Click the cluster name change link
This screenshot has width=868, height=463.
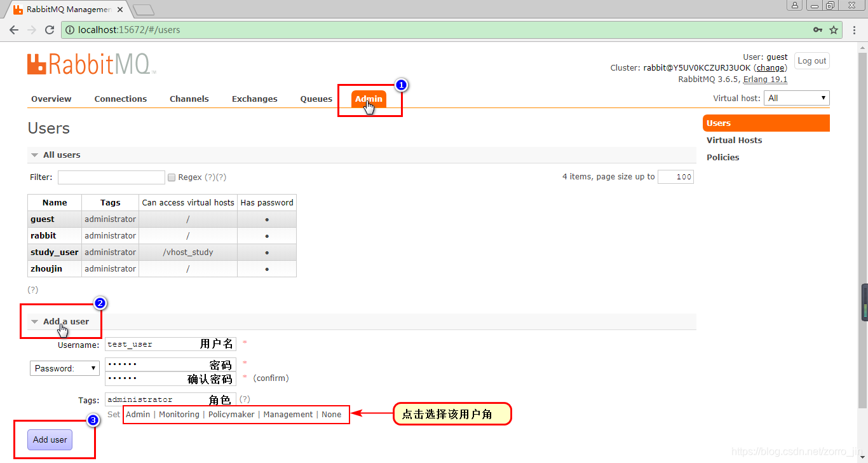[770, 67]
